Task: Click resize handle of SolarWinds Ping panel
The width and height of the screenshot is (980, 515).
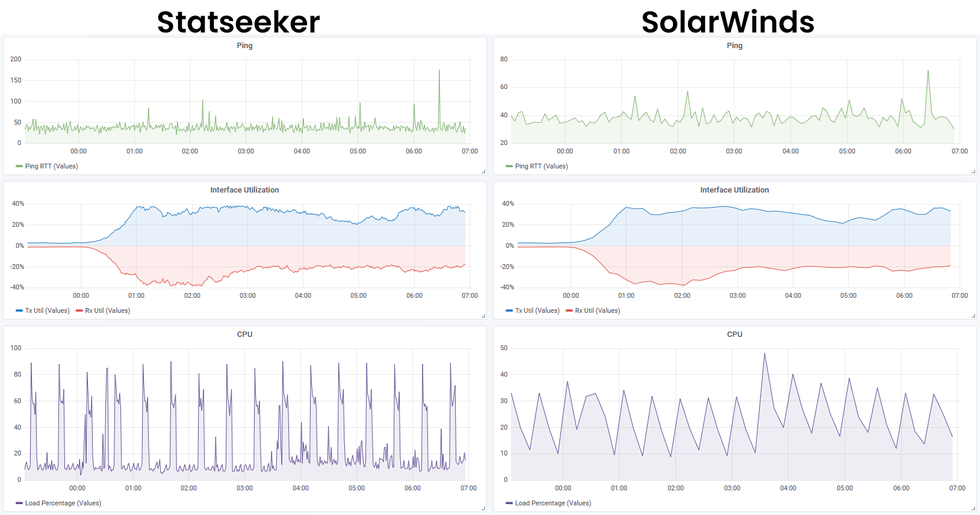Action: coord(973,171)
